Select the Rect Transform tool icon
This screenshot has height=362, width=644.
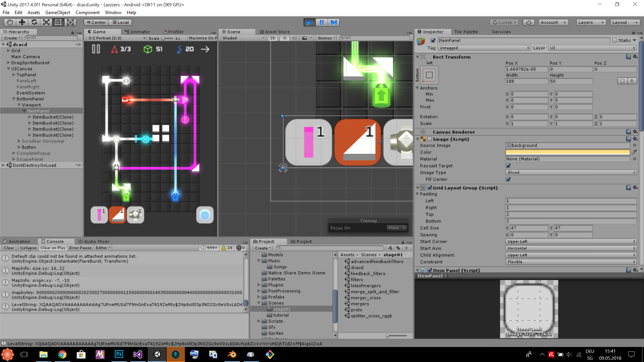58,22
